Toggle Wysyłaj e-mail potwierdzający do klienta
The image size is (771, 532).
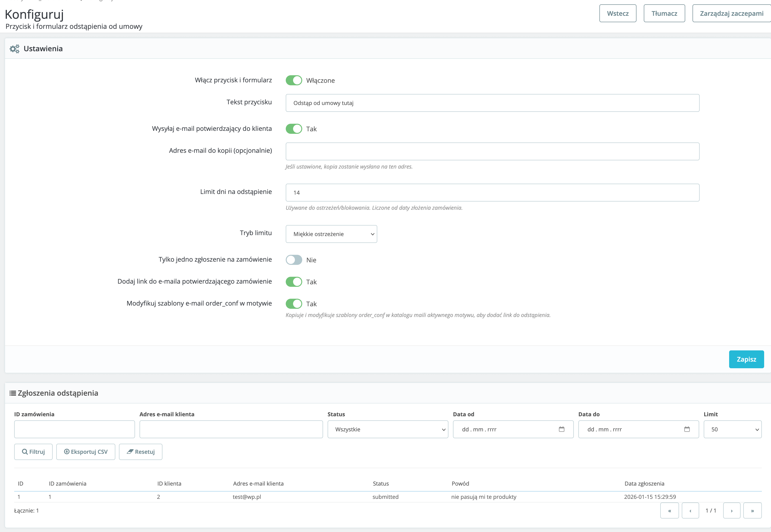tap(294, 129)
